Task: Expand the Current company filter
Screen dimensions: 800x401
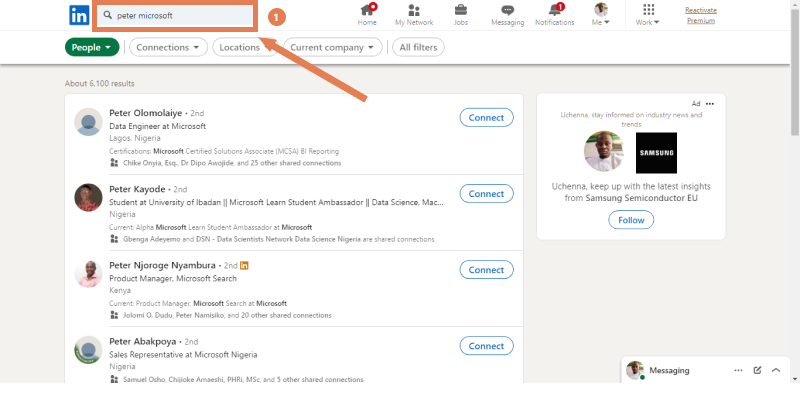Action: (x=333, y=47)
